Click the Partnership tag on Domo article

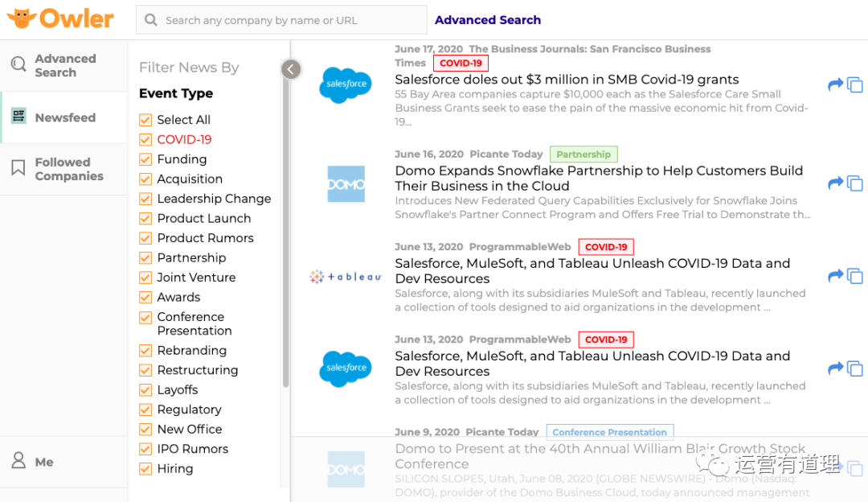click(584, 154)
